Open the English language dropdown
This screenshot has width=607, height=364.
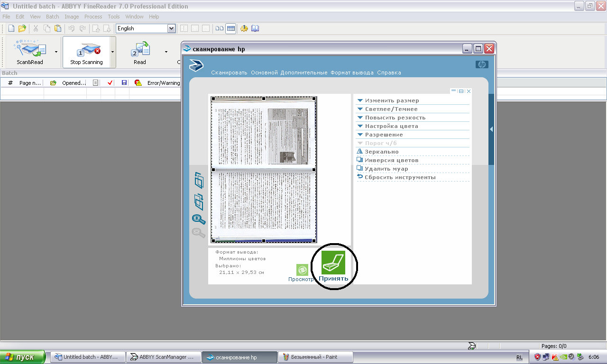tap(171, 28)
